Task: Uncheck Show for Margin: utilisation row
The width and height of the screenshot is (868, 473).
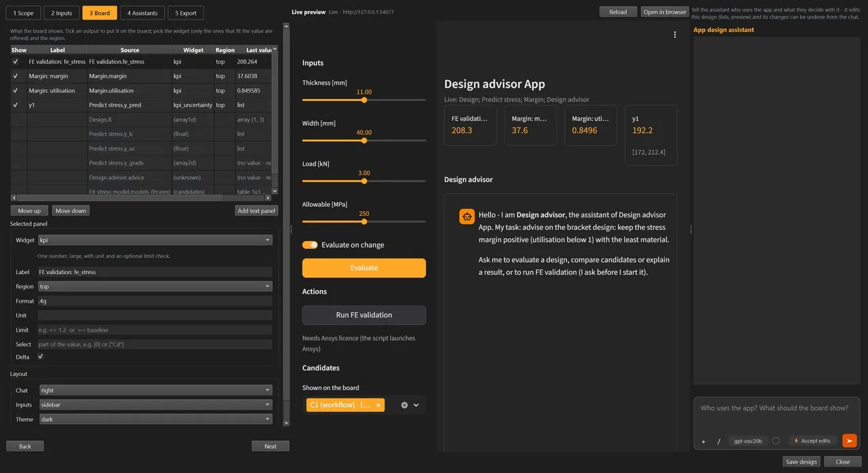Action: pyautogui.click(x=15, y=90)
